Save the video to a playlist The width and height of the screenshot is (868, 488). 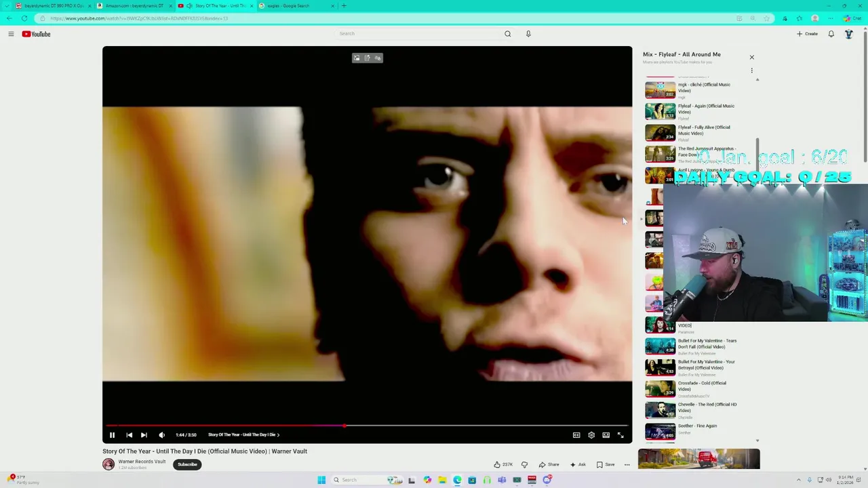click(606, 464)
